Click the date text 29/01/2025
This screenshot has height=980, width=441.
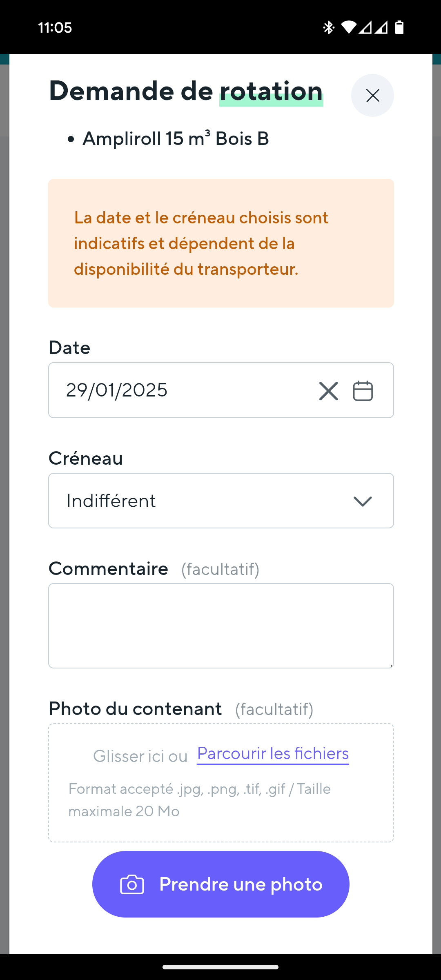[x=117, y=390]
